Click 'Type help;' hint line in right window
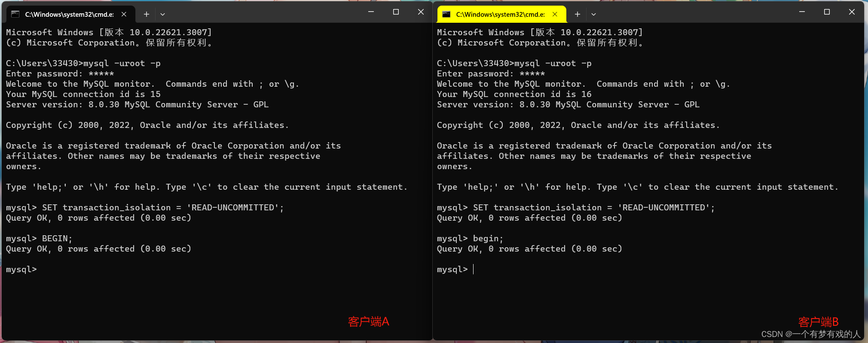Viewport: 868px width, 343px height. pyautogui.click(x=638, y=187)
